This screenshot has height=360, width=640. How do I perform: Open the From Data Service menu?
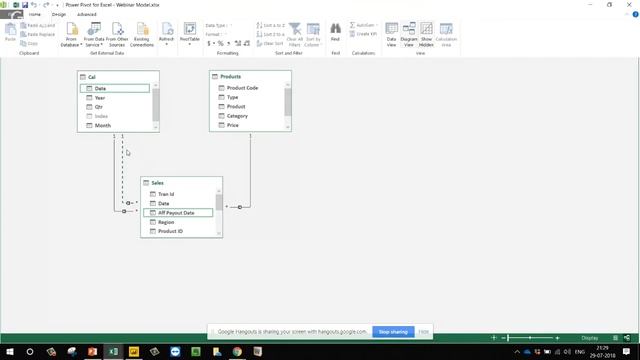(94, 35)
